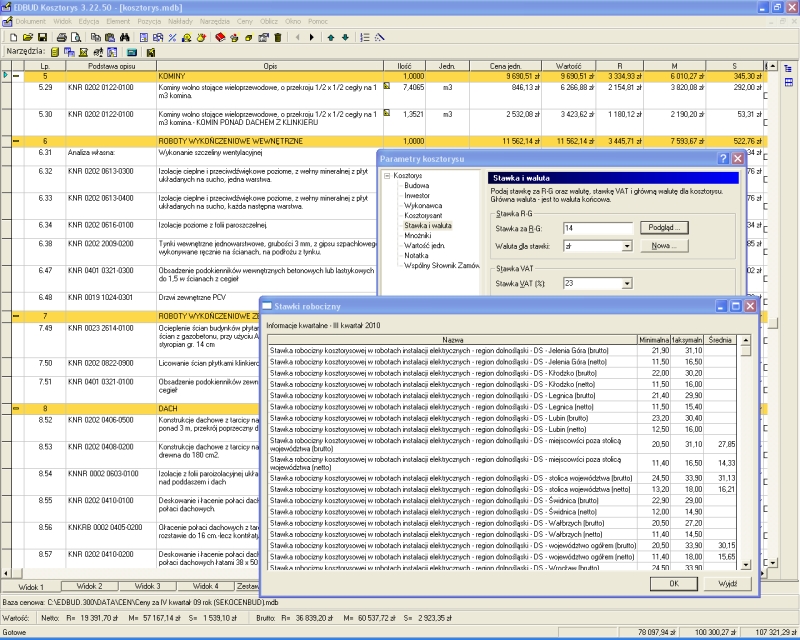The width and height of the screenshot is (800, 640).
Task: Click context help question mark in Parametry kosztorysu
Action: coord(723,159)
